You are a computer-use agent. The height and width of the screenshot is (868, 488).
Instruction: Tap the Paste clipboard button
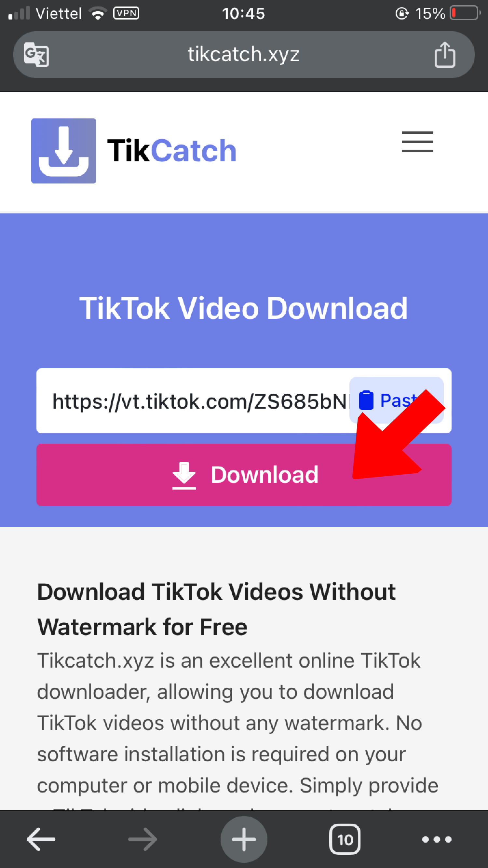click(x=396, y=400)
